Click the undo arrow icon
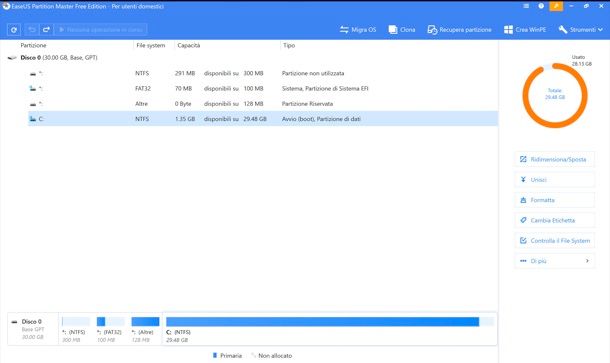Viewport: 610px width, 363px height. coord(32,30)
